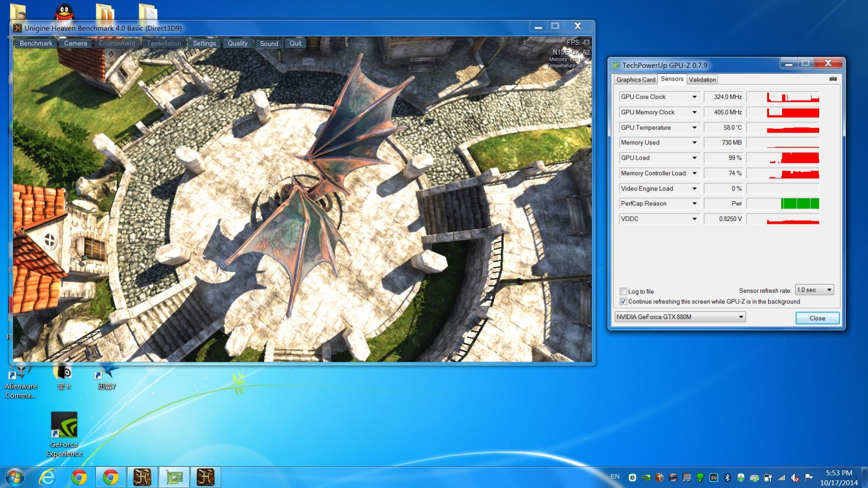Expand the GPU Memory Clock dropdown arrow
The height and width of the screenshot is (488, 868).
tap(694, 112)
